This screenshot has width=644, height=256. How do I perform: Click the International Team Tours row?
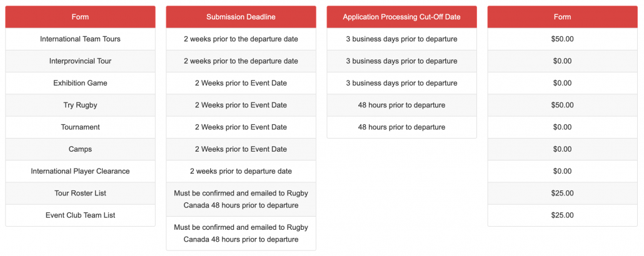tap(80, 39)
